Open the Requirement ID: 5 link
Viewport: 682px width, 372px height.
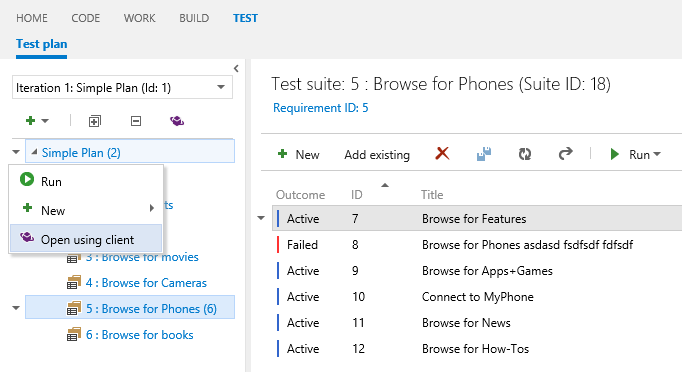(321, 107)
